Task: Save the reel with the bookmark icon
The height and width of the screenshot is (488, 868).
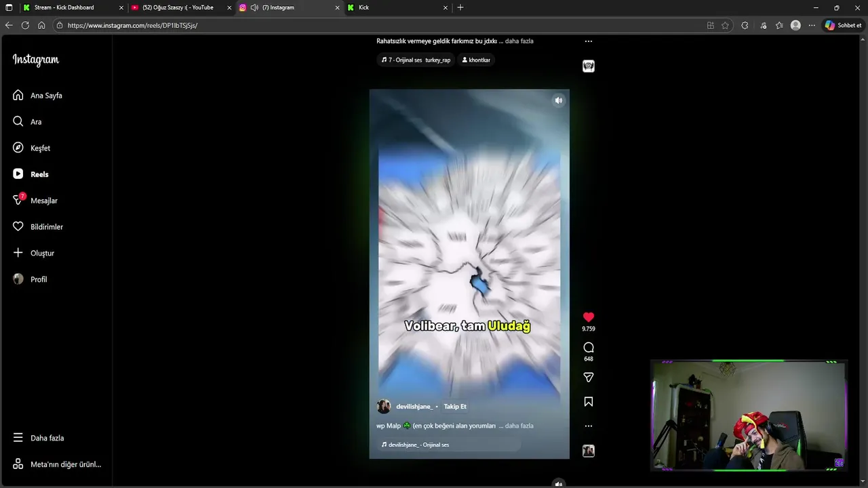Action: click(589, 402)
